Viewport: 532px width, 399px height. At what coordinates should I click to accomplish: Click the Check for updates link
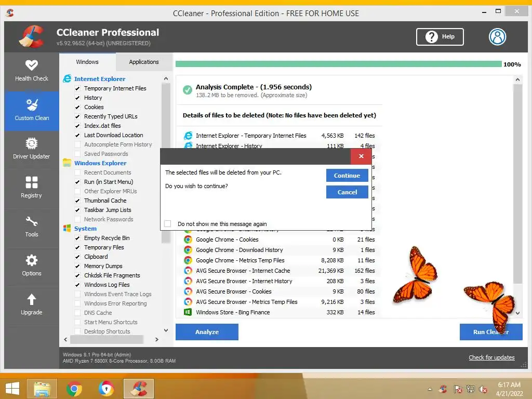[491, 357]
